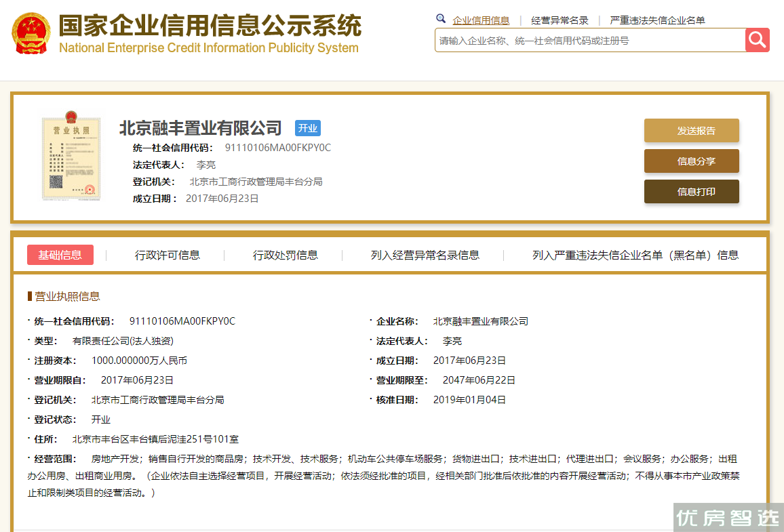Click credit code 91110106MA00FKPY0C in the header card
Screen dimensions: 784x532
[277, 148]
